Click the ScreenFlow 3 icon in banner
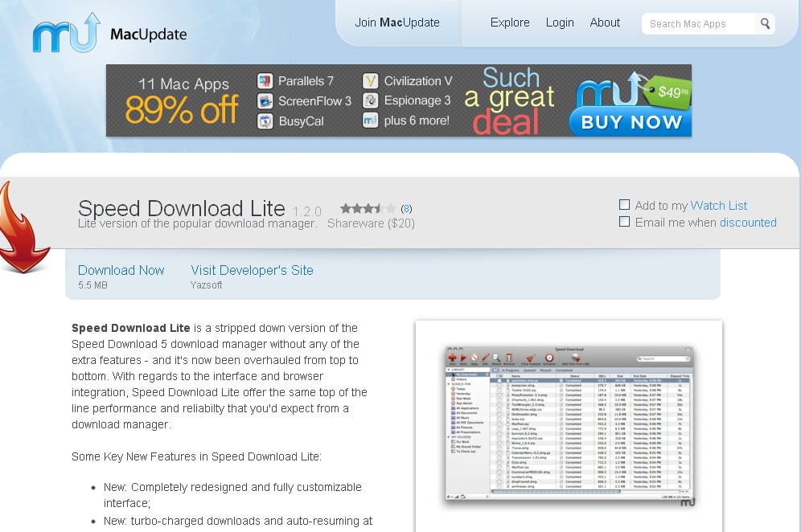This screenshot has height=532, width=801. (265, 101)
